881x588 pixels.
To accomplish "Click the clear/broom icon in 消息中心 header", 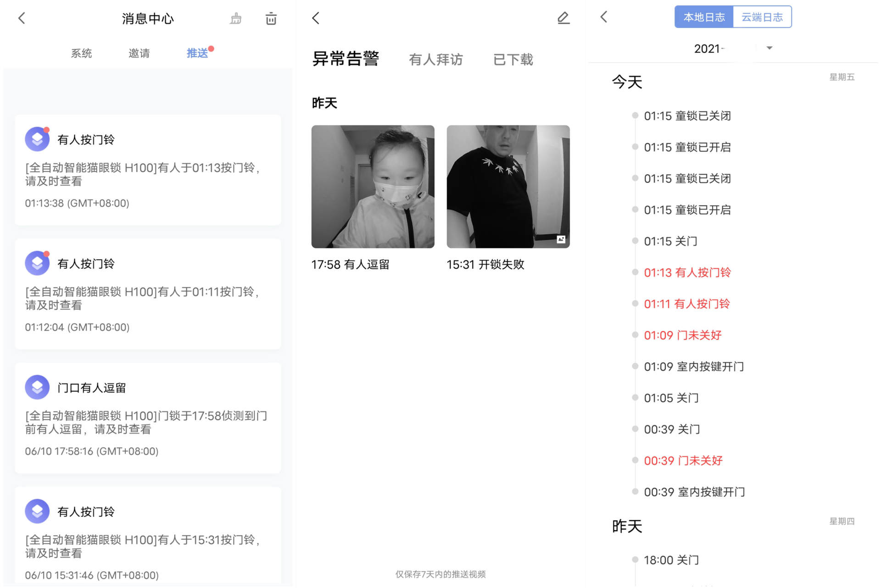I will pyautogui.click(x=235, y=18).
